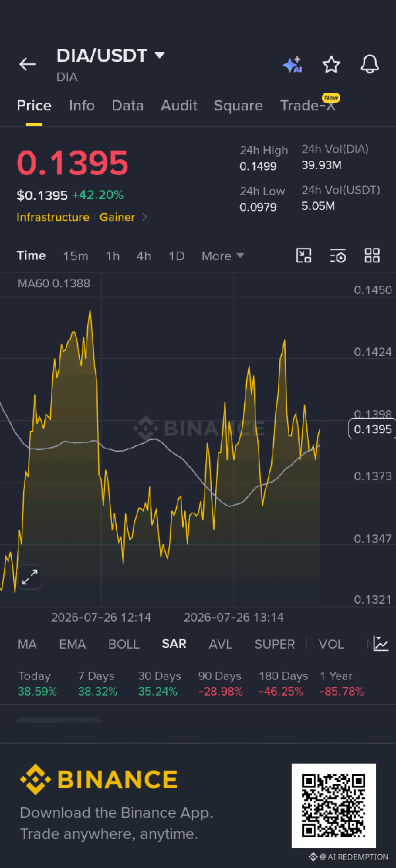
Task: Toggle the EMA indicator
Action: coord(73,644)
